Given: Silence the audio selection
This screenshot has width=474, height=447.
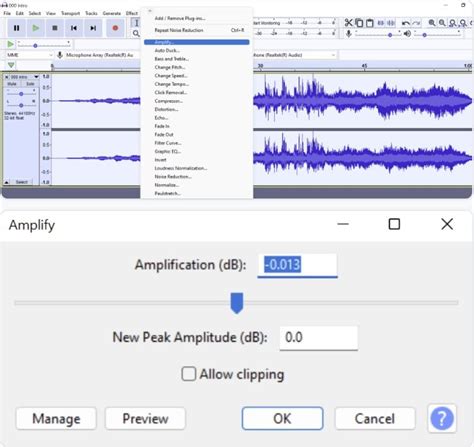Looking at the screenshot, I should 391,23.
